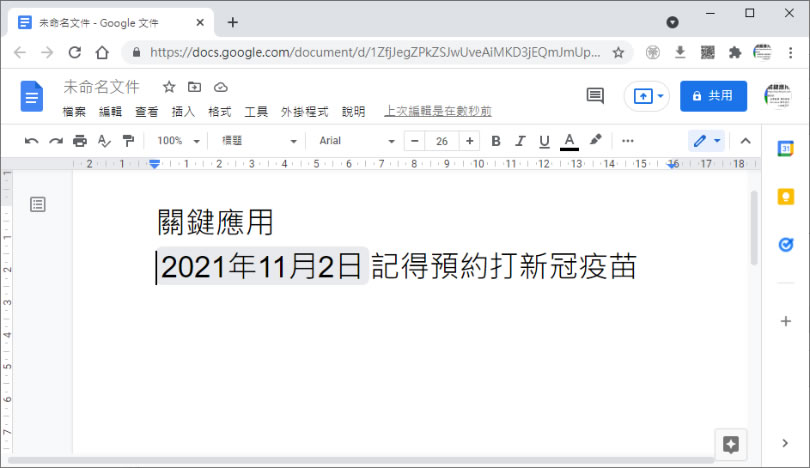
Task: Open a new browser tab
Action: point(232,22)
